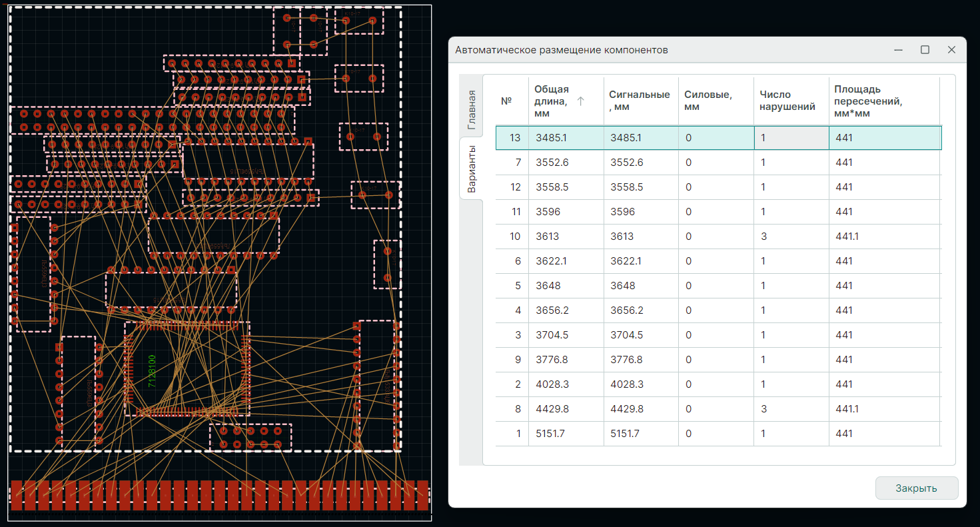Click violations cell of variant 13
The width and height of the screenshot is (980, 527).
point(790,138)
